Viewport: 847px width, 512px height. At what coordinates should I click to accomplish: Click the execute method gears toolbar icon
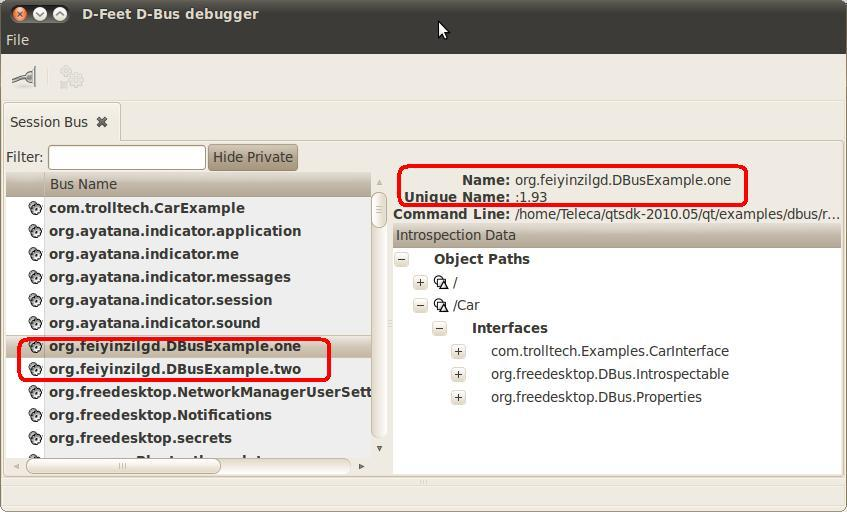(71, 77)
